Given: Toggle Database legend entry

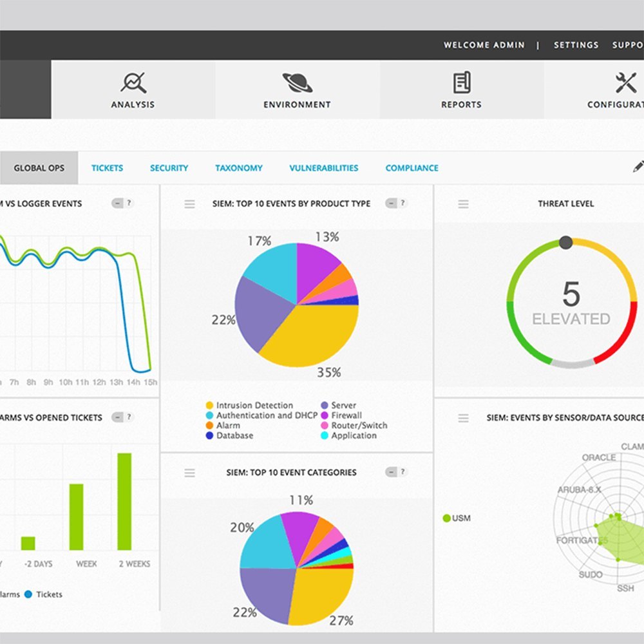Looking at the screenshot, I should [x=229, y=435].
